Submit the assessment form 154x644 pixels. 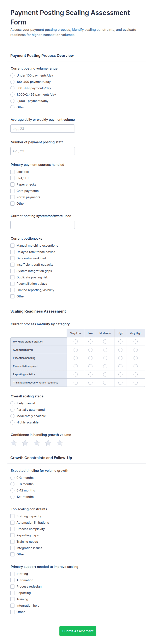click(78, 631)
